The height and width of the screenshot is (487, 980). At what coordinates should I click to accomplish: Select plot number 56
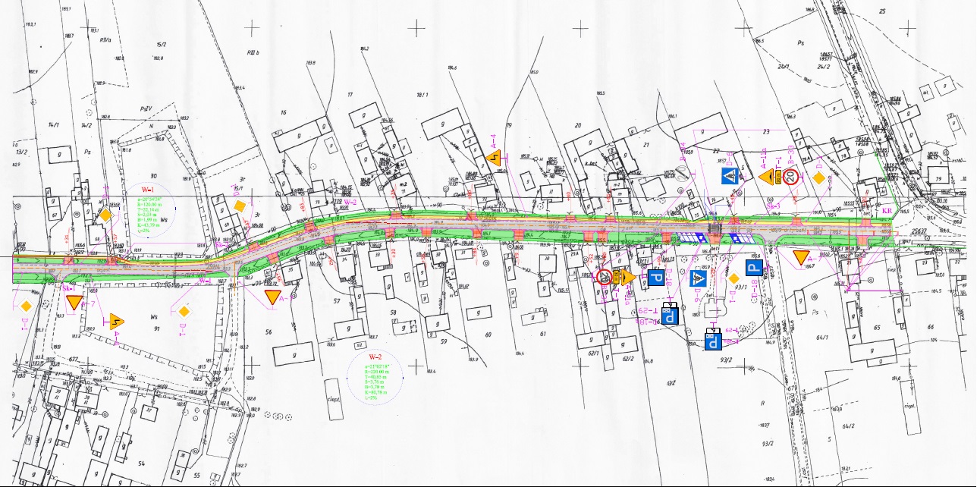[268, 332]
